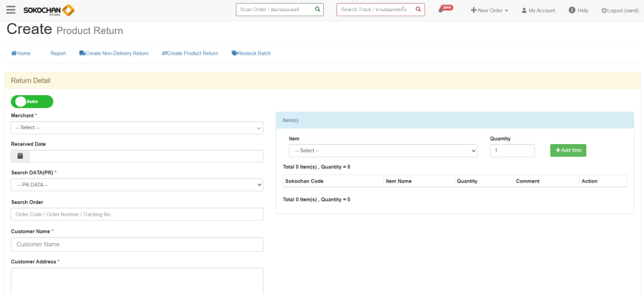Expand the Item select dropdown
This screenshot has height=294, width=644.
382,151
